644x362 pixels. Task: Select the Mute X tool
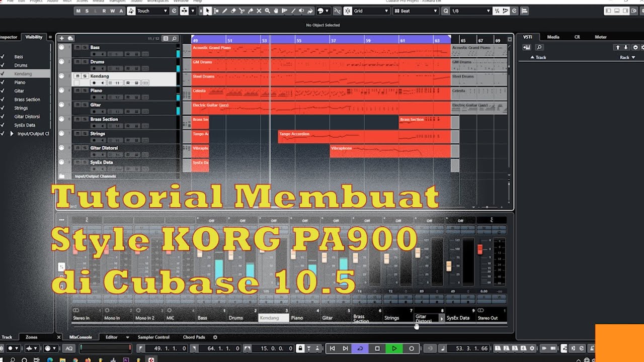(259, 11)
